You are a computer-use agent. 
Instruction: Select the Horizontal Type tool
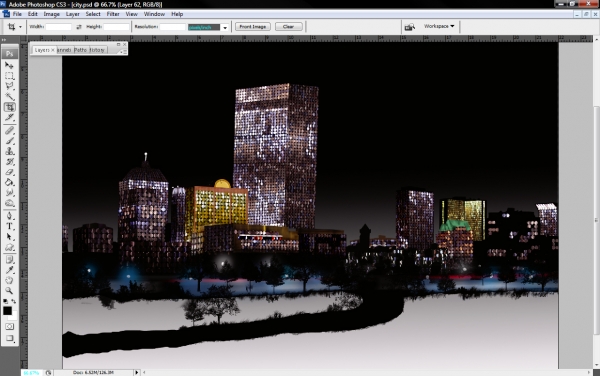point(9,226)
